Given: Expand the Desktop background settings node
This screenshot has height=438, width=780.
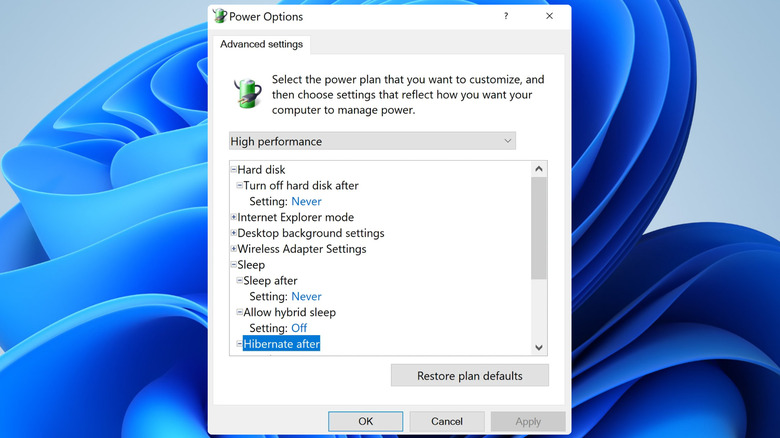Looking at the screenshot, I should pyautogui.click(x=233, y=233).
